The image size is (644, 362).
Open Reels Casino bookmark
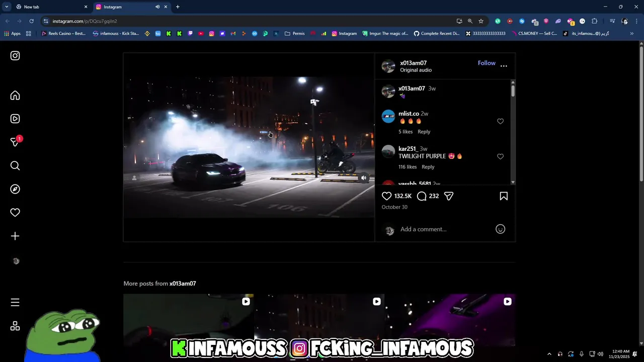pyautogui.click(x=63, y=34)
